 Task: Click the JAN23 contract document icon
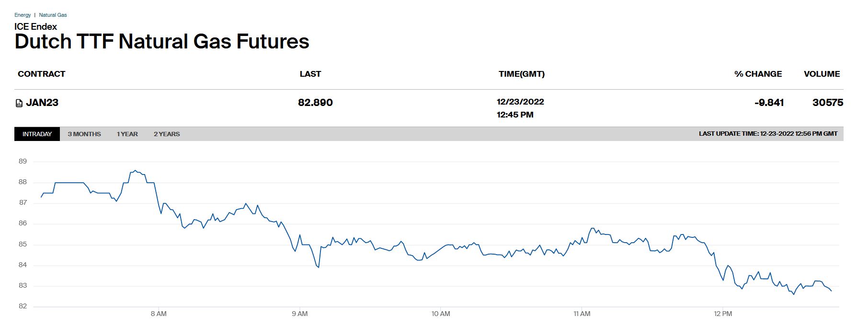[x=19, y=103]
